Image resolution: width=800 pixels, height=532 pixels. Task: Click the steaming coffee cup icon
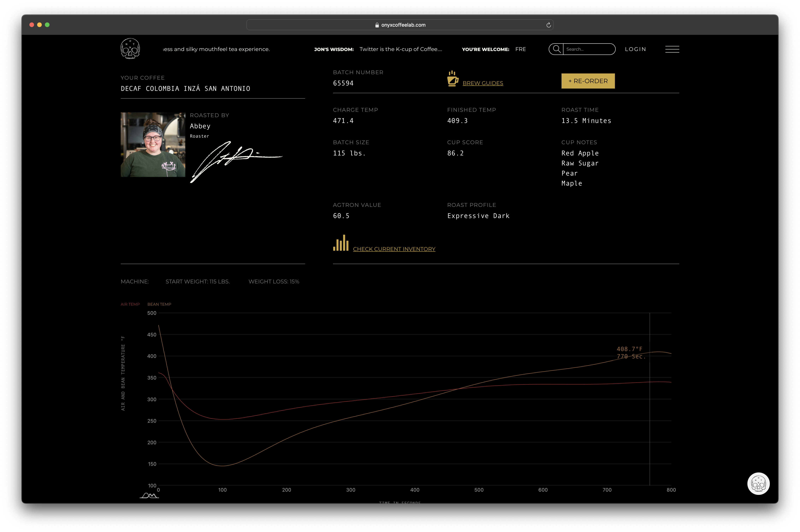pyautogui.click(x=452, y=79)
